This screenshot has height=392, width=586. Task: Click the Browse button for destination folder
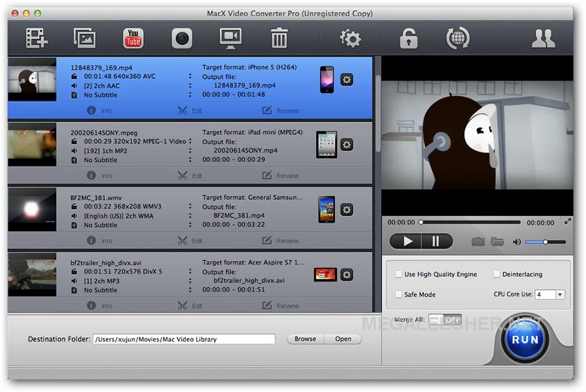(305, 338)
